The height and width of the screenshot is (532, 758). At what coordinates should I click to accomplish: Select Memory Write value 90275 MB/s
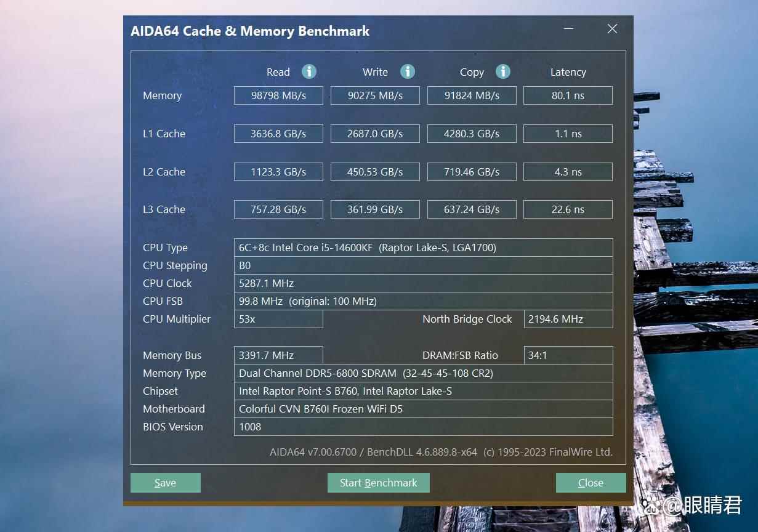pyautogui.click(x=375, y=95)
